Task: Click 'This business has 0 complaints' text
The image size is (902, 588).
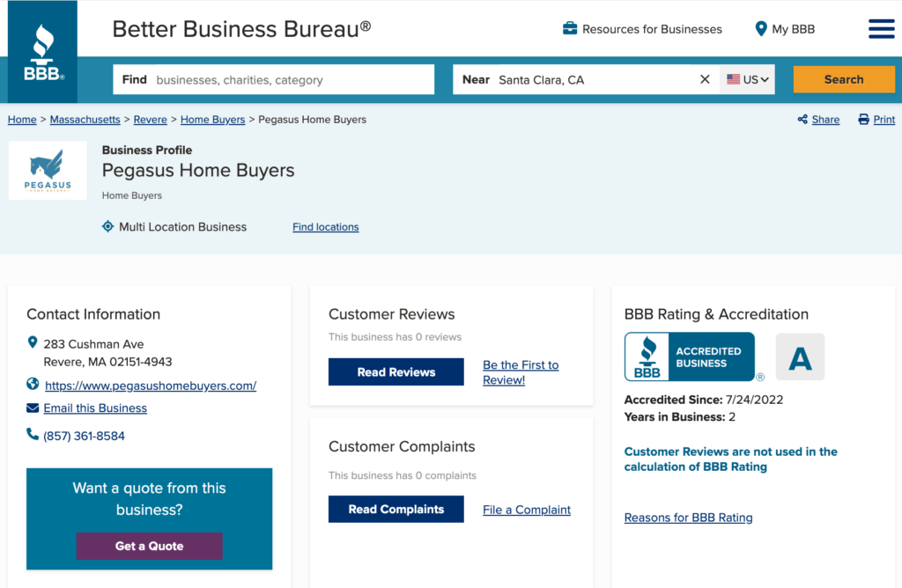Action: coord(403,475)
